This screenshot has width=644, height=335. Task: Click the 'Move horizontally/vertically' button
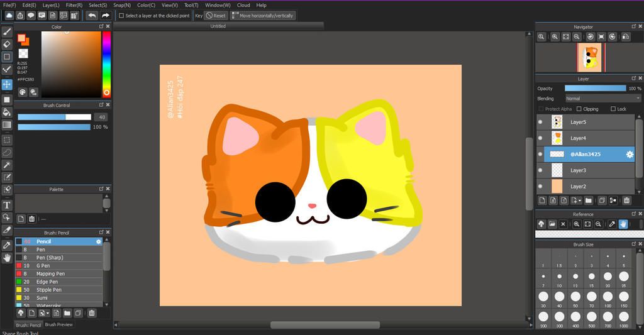[262, 16]
